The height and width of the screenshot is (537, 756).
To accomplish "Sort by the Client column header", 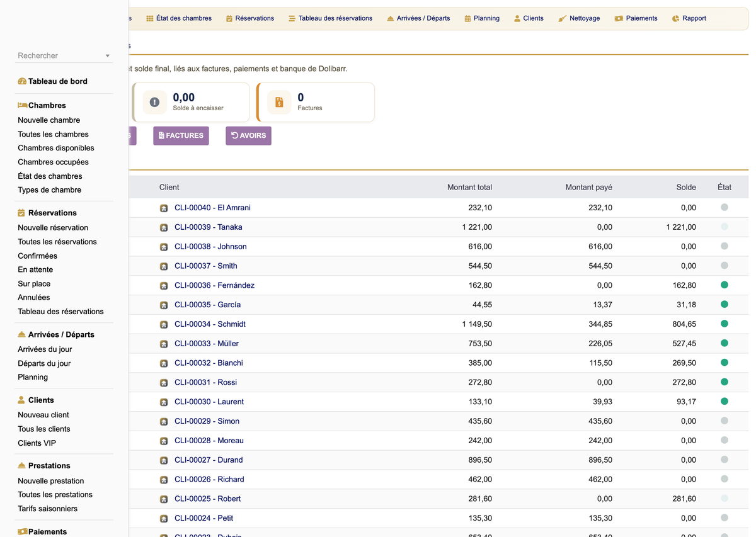I will point(169,187).
